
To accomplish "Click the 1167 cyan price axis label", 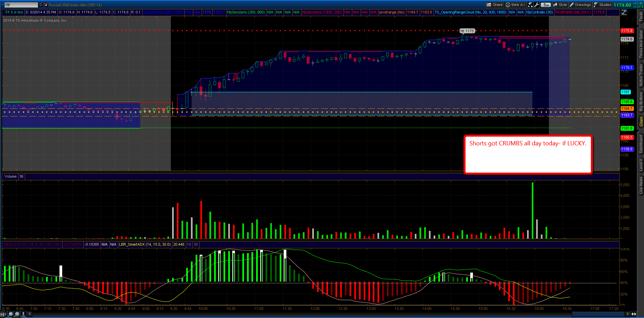I will coord(626,92).
